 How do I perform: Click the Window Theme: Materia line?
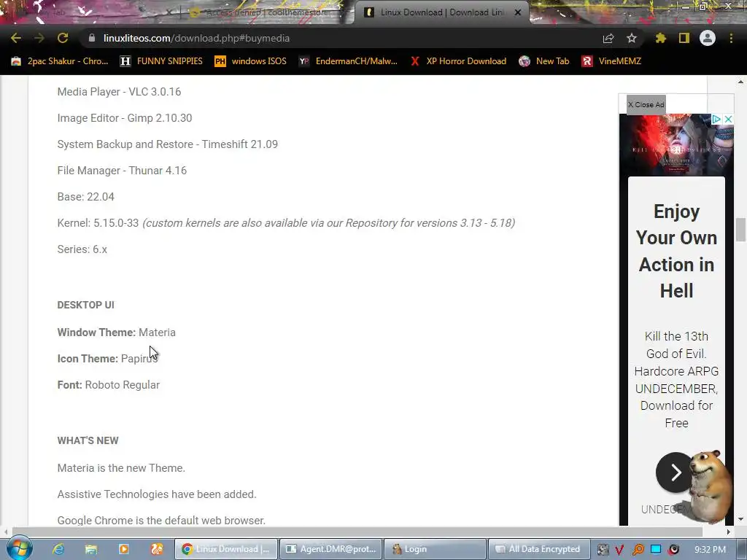(x=116, y=332)
